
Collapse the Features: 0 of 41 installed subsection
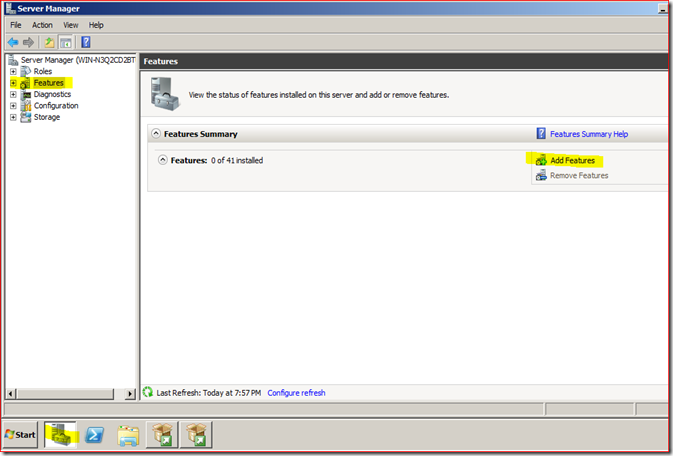(163, 160)
